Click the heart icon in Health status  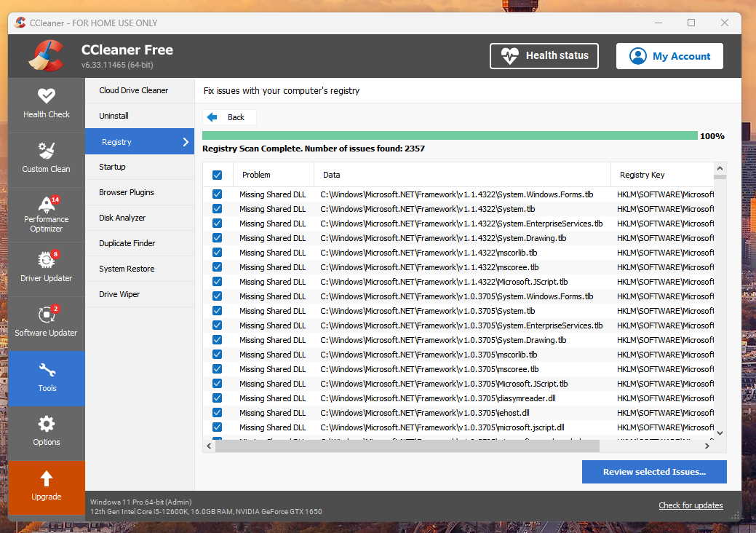click(x=509, y=56)
